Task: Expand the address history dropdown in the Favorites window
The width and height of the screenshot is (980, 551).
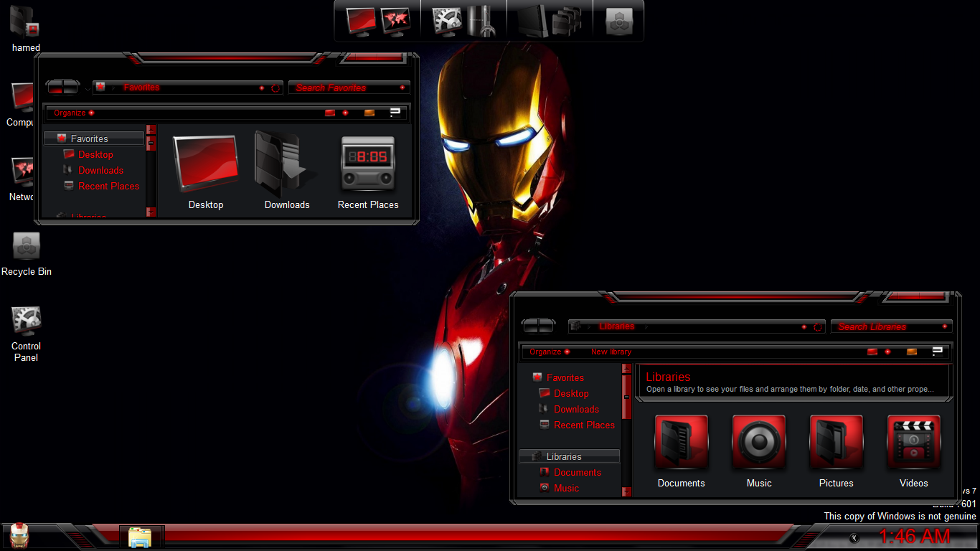Action: coord(262,88)
